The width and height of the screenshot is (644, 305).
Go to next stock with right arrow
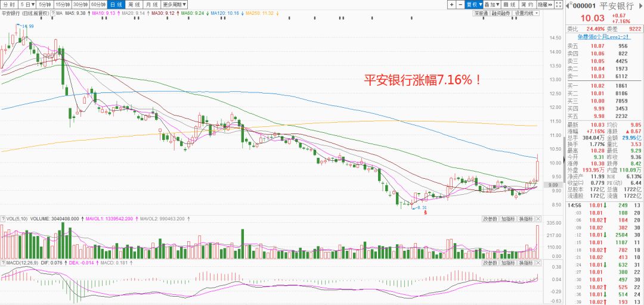640,5
